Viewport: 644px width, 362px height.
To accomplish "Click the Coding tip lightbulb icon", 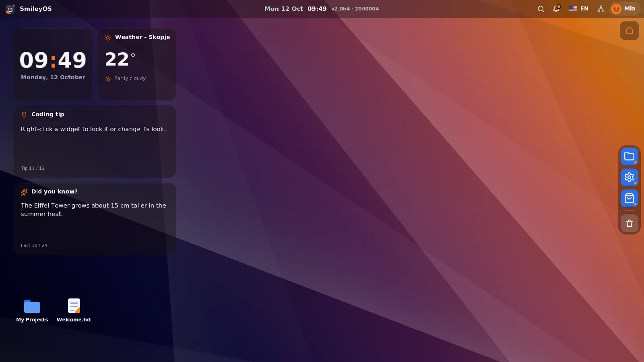I will (x=24, y=115).
